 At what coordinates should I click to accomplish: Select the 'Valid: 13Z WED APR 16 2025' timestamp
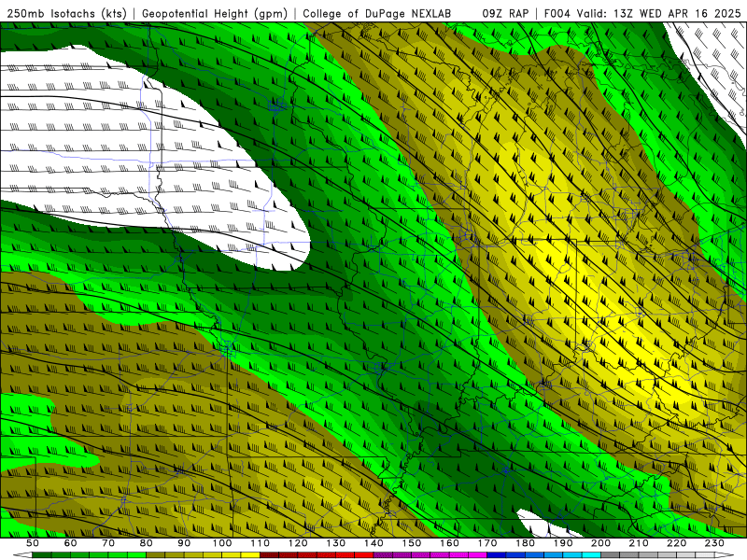click(659, 14)
